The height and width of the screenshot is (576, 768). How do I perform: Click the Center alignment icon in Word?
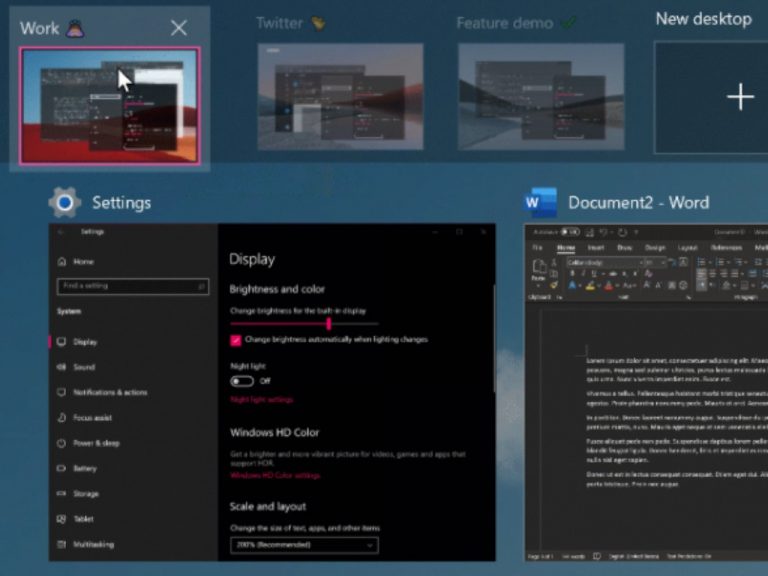click(x=713, y=273)
